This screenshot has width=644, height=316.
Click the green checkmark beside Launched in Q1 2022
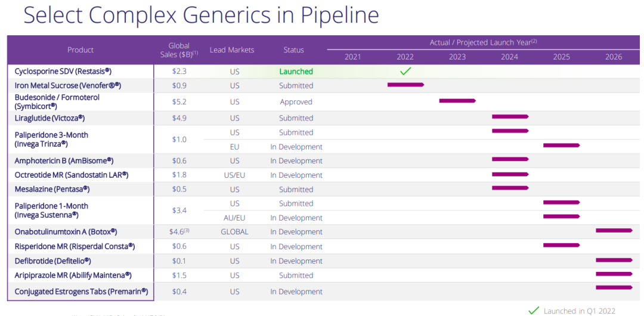(x=534, y=310)
